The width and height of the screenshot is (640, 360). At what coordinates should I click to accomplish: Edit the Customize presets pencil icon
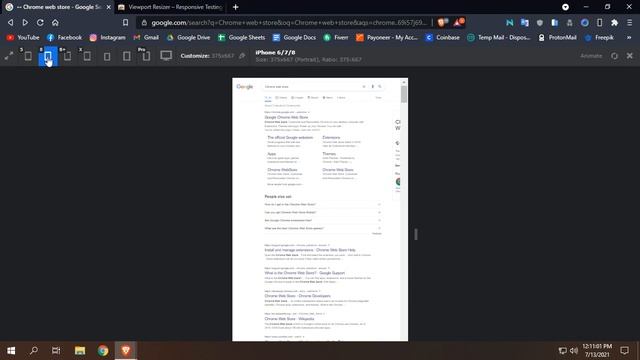coord(242,56)
